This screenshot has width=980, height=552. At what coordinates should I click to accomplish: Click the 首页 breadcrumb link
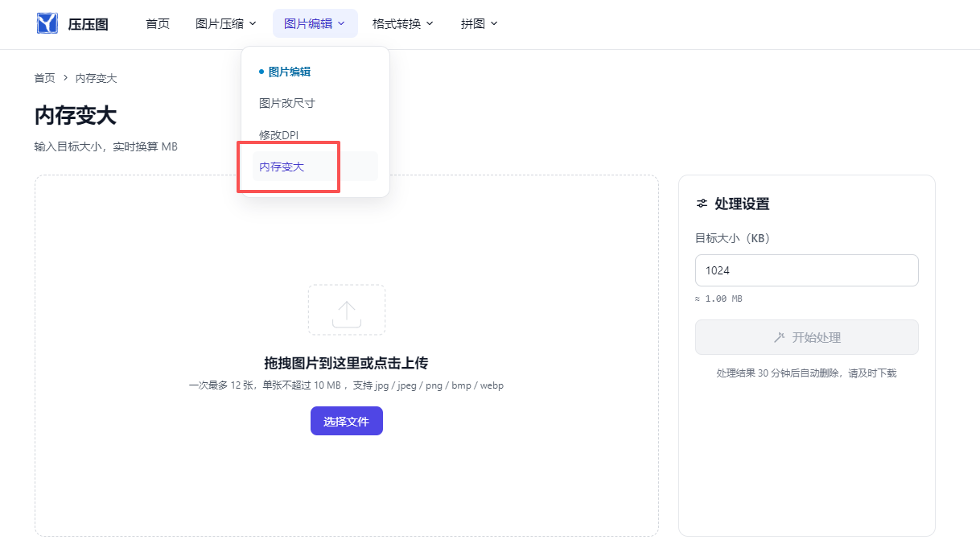coord(44,78)
